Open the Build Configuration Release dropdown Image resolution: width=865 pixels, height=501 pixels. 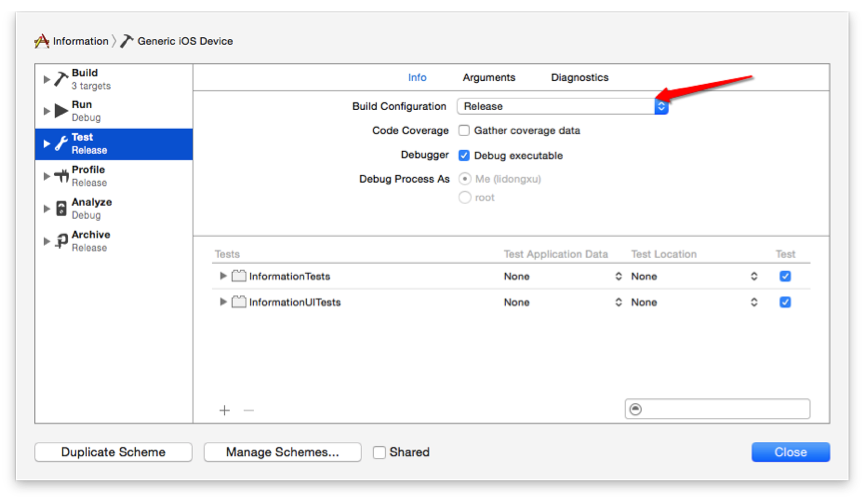tap(563, 106)
